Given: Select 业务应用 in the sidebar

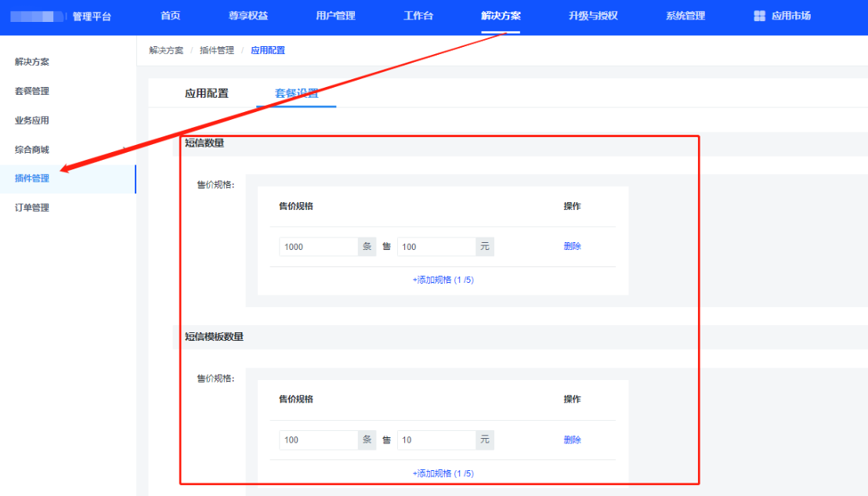Looking at the screenshot, I should point(32,121).
